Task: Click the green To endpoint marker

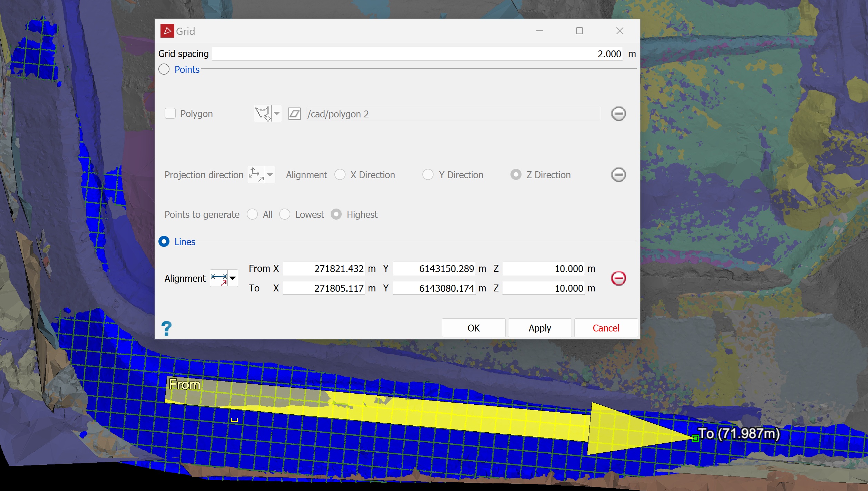Action: (695, 439)
